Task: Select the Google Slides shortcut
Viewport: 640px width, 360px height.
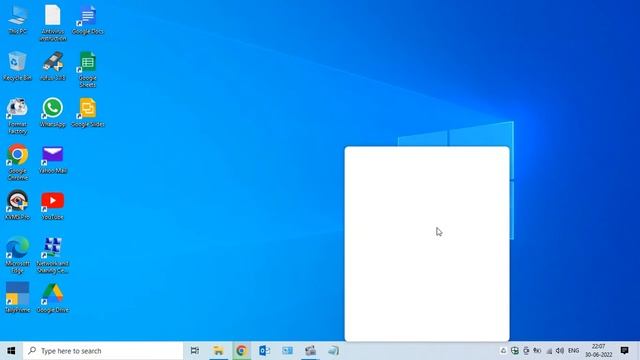Action: coord(88,113)
